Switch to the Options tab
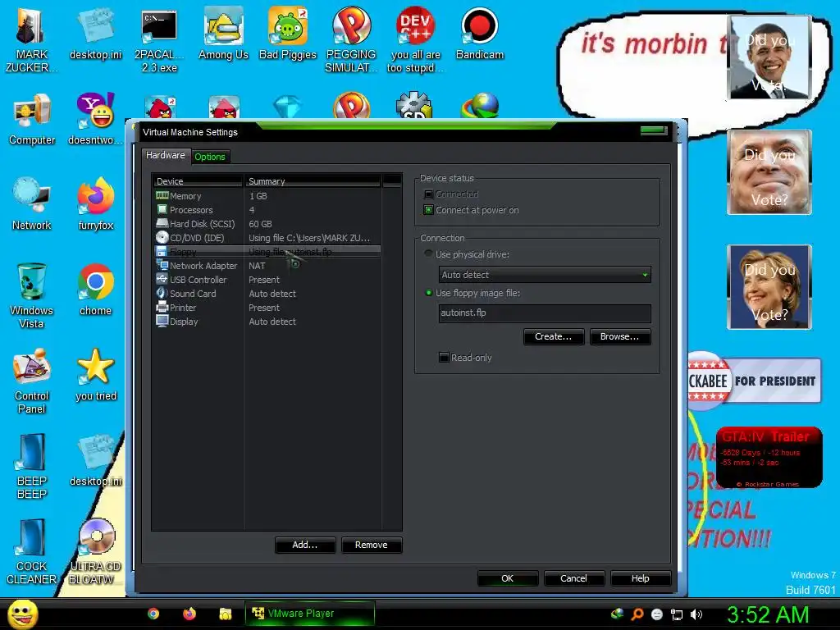 pos(210,157)
